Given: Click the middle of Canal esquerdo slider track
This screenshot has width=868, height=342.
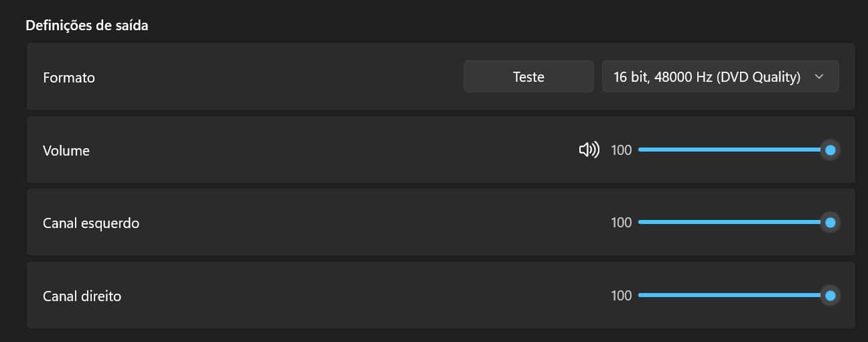Looking at the screenshot, I should pos(733,222).
